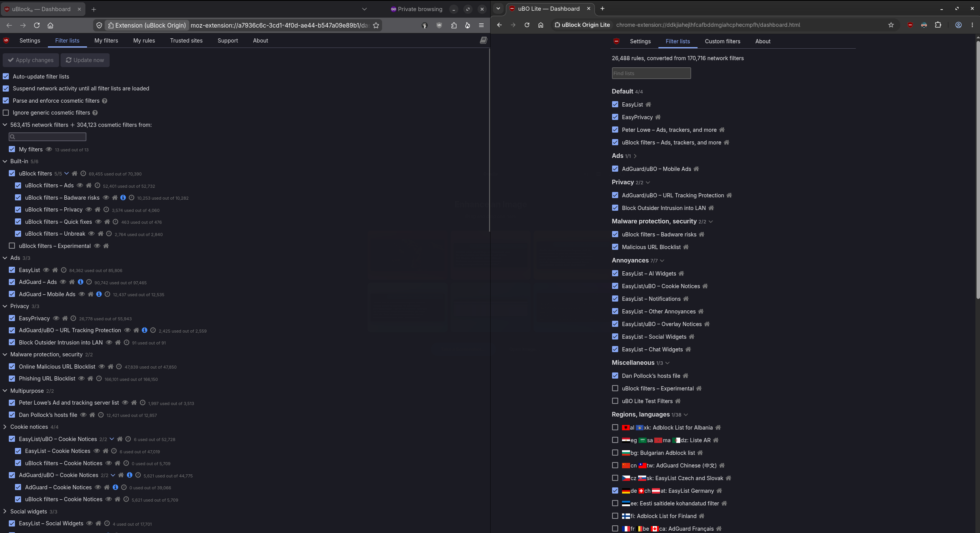The width and height of the screenshot is (980, 533).
Task: Click clock icon on EasyList row in uBlock Origin
Action: point(64,270)
